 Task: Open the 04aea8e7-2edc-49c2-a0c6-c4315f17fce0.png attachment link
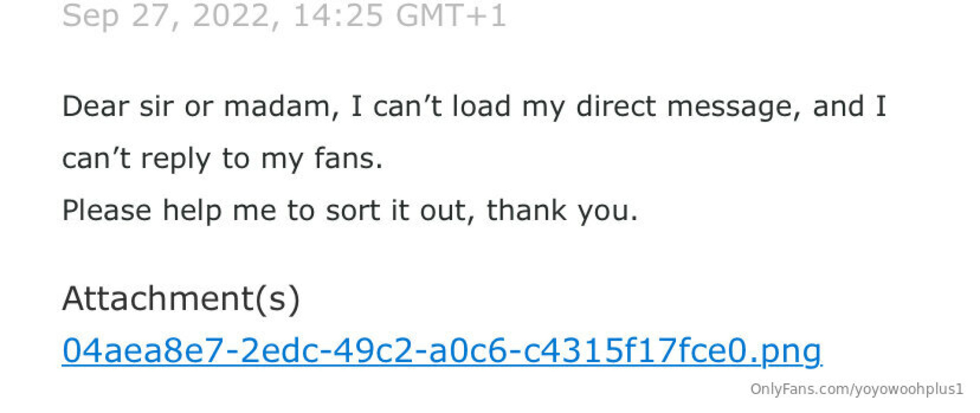coord(442,351)
